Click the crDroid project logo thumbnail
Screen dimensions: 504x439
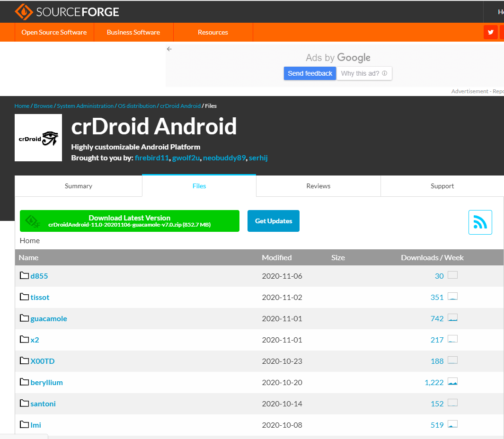(38, 138)
